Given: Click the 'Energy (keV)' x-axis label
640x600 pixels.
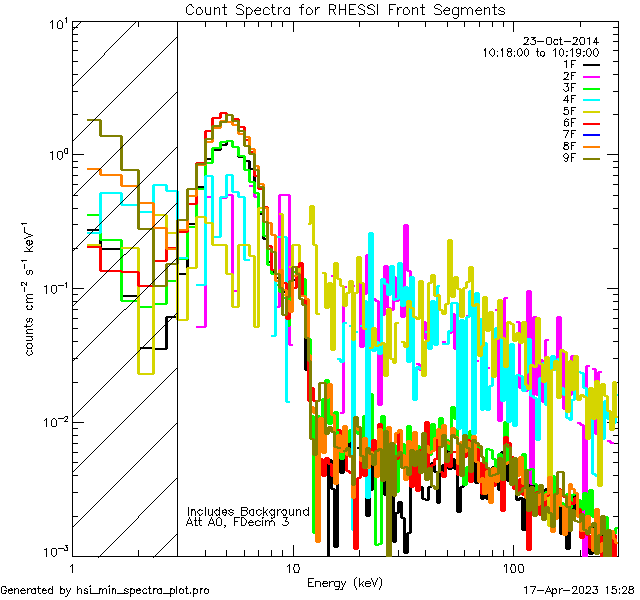Looking at the screenshot, I should [x=345, y=582].
